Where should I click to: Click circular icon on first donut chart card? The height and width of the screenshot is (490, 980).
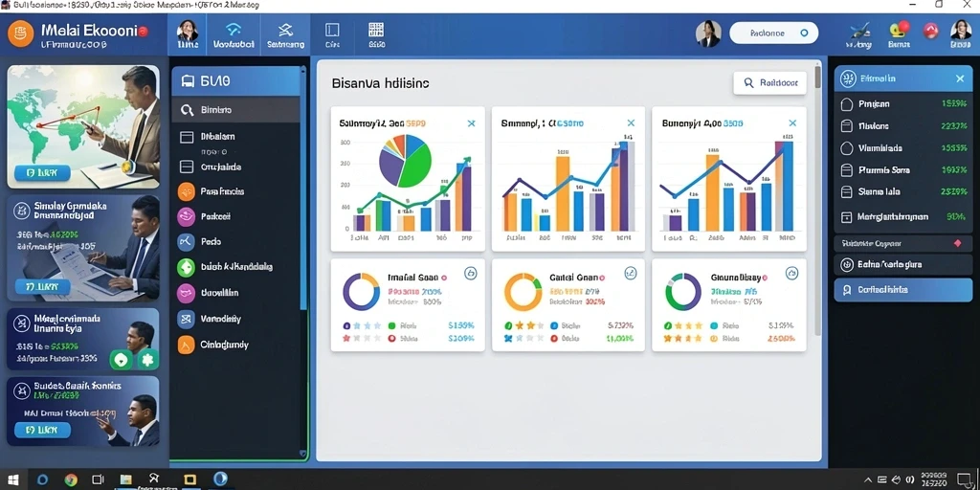[471, 273]
